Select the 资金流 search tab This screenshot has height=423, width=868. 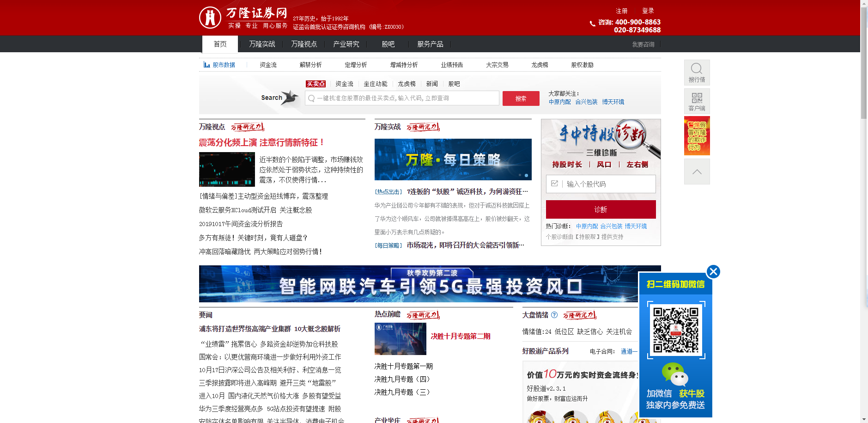tap(344, 84)
